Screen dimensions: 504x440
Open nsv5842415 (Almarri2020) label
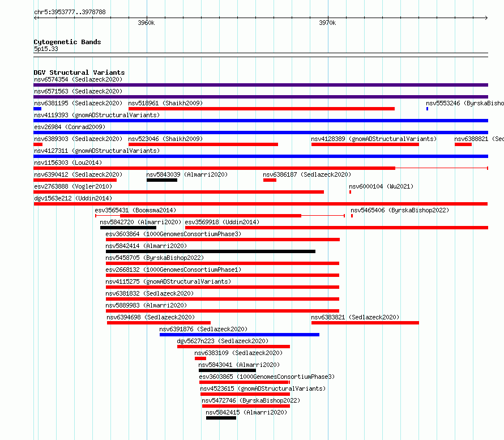click(x=246, y=412)
